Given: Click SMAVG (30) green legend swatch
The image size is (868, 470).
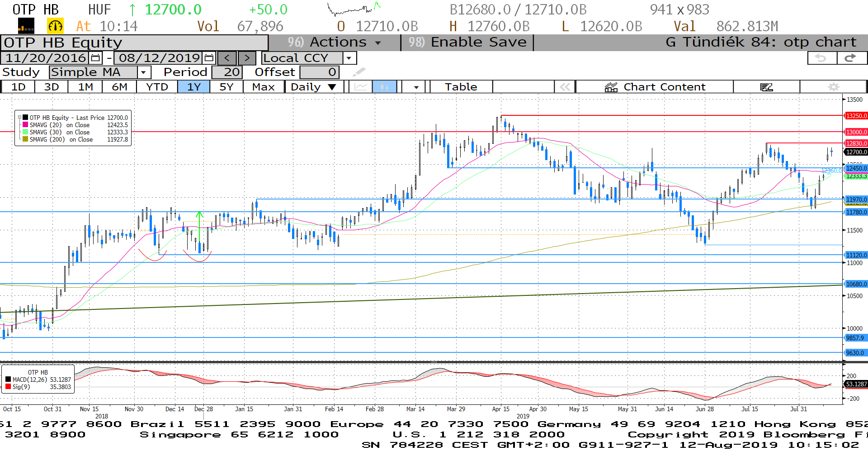Looking at the screenshot, I should tap(25, 132).
